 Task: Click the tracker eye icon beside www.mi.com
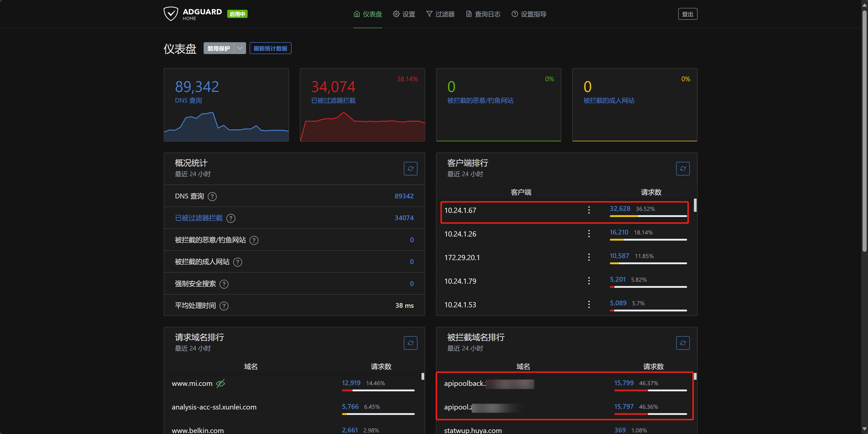pyautogui.click(x=220, y=383)
